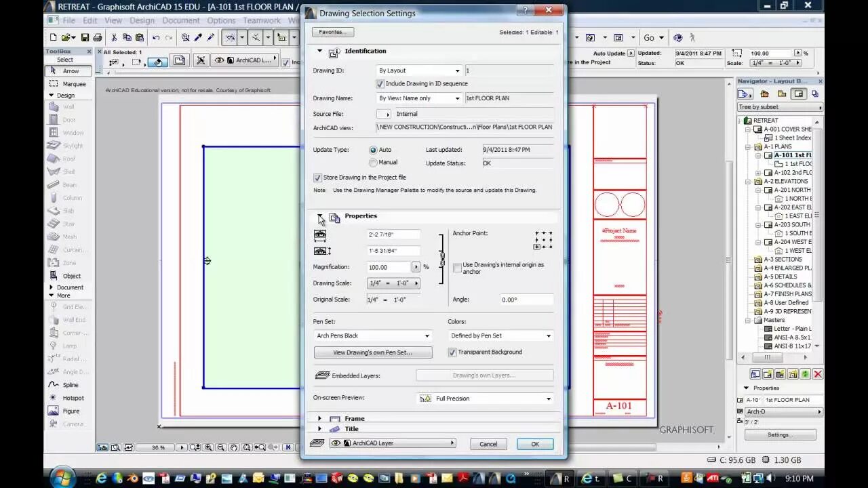
Task: Open the Design menu
Action: tap(142, 20)
